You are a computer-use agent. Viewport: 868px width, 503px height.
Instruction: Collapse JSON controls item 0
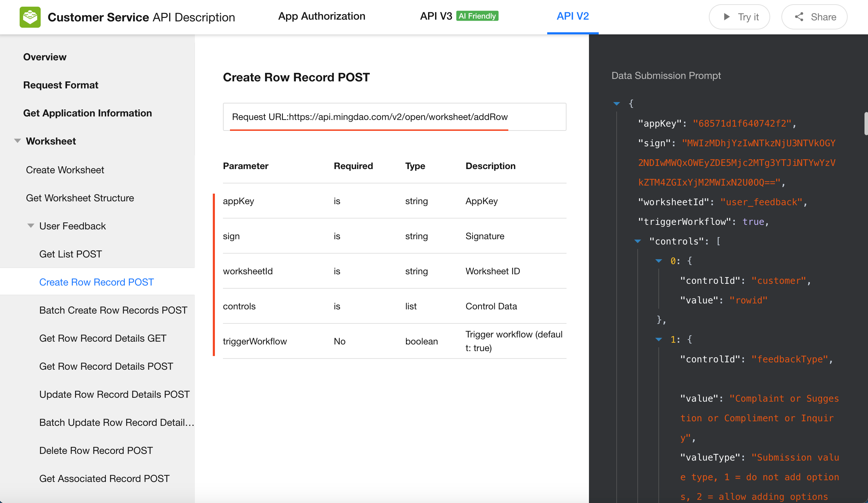659,261
